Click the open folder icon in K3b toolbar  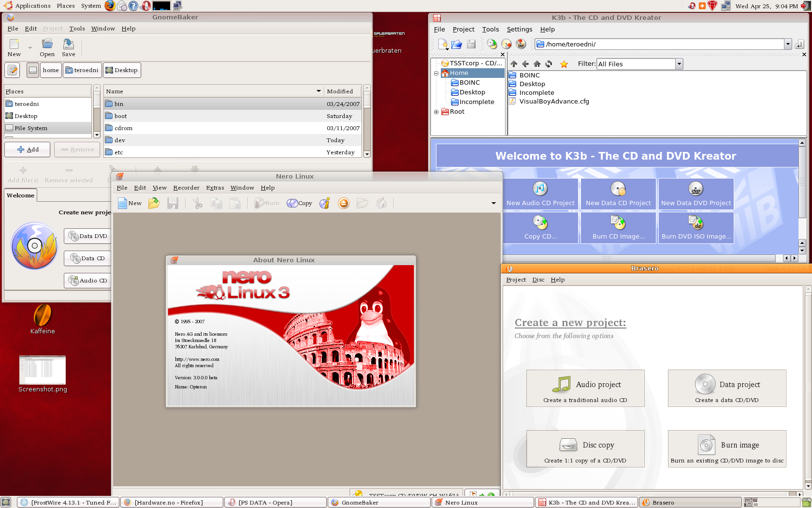point(457,45)
